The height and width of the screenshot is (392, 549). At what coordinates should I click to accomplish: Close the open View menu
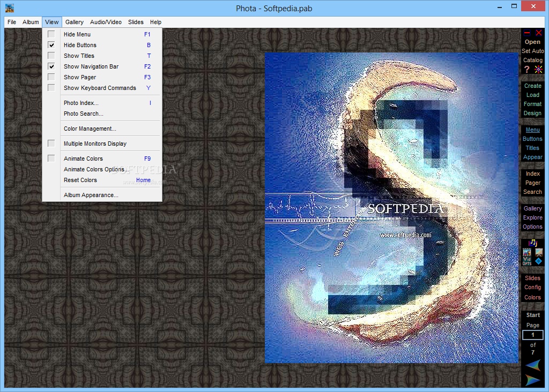[x=52, y=22]
